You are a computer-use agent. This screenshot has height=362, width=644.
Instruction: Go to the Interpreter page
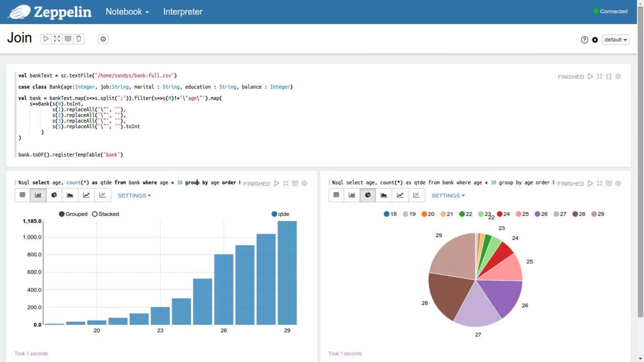(183, 12)
